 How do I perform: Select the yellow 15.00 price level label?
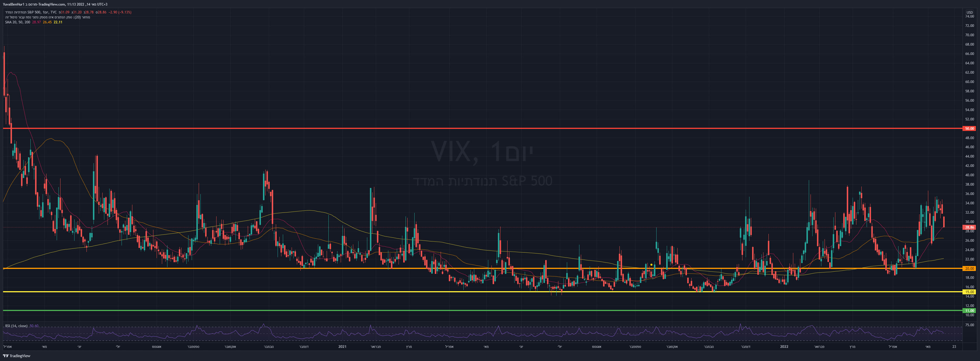coord(969,292)
